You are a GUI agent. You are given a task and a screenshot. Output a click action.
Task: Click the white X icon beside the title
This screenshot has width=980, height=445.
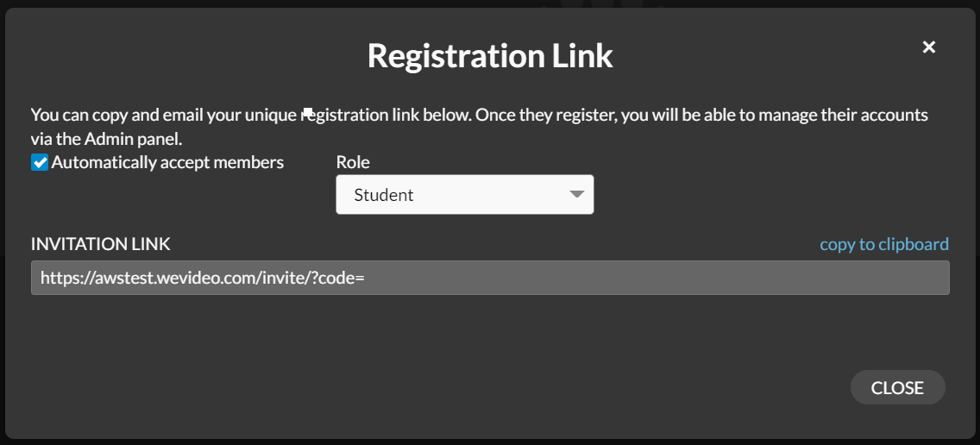coord(929,47)
